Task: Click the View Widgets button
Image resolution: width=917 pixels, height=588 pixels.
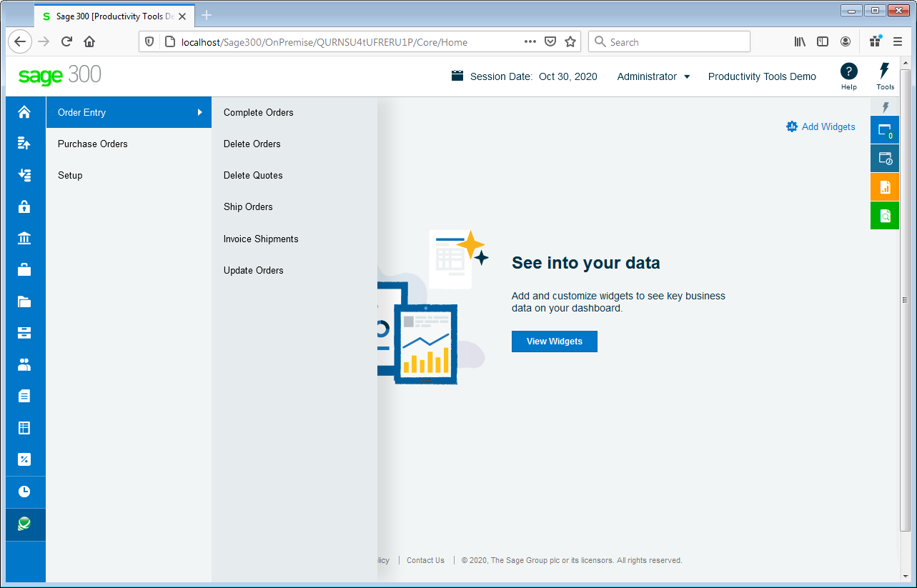Action: (x=555, y=342)
